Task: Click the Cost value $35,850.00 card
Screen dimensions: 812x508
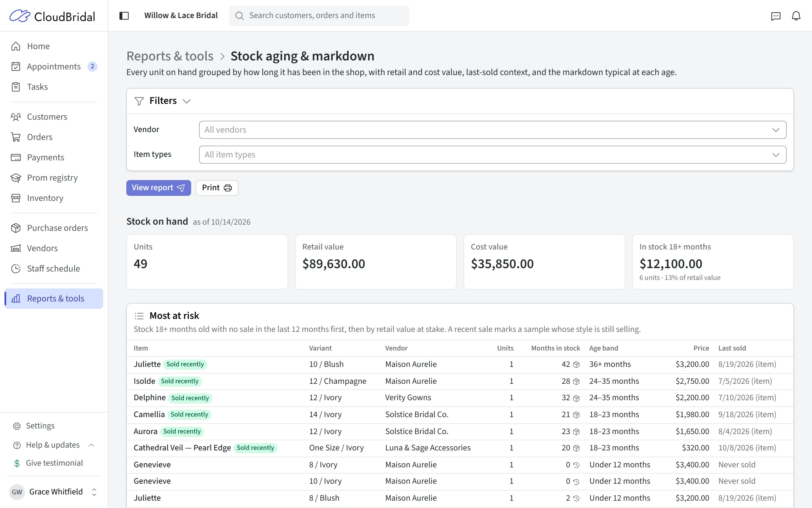Action: tap(544, 262)
